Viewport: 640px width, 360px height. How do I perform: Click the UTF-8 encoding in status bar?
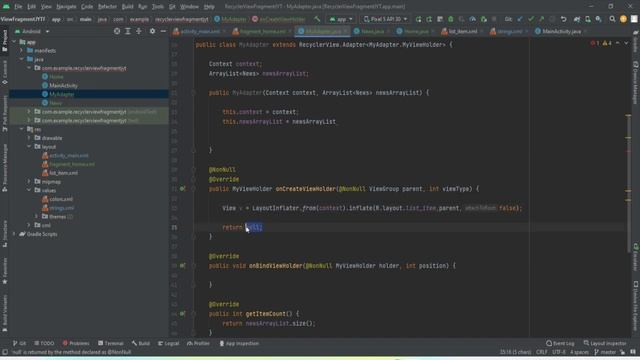click(x=559, y=352)
